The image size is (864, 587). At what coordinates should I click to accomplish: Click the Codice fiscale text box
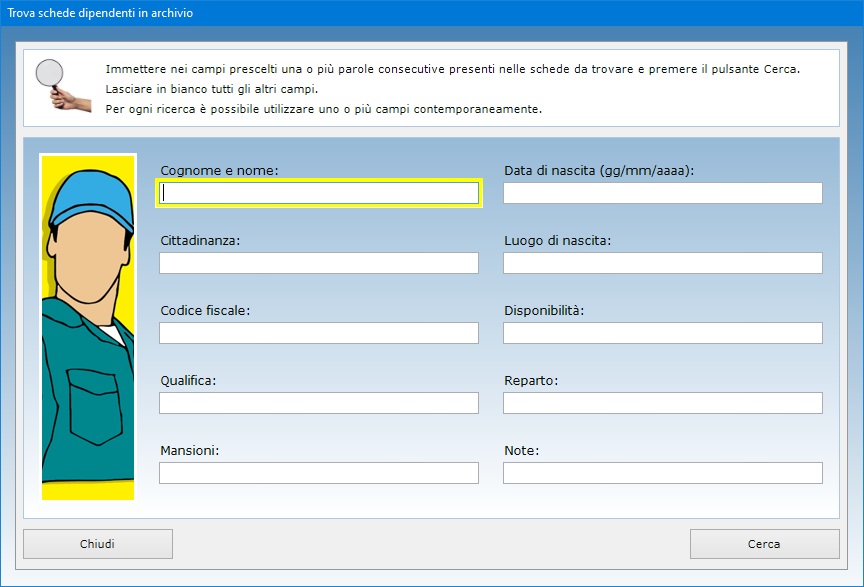point(319,333)
